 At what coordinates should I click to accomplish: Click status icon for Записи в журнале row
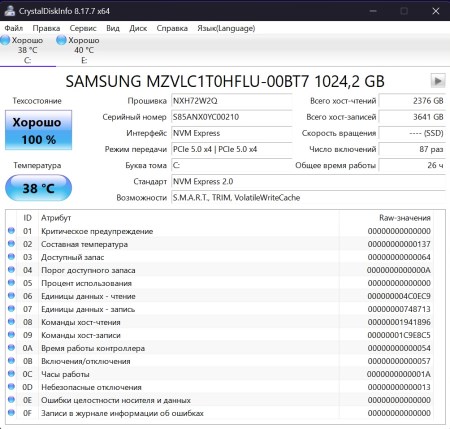pyautogui.click(x=11, y=413)
